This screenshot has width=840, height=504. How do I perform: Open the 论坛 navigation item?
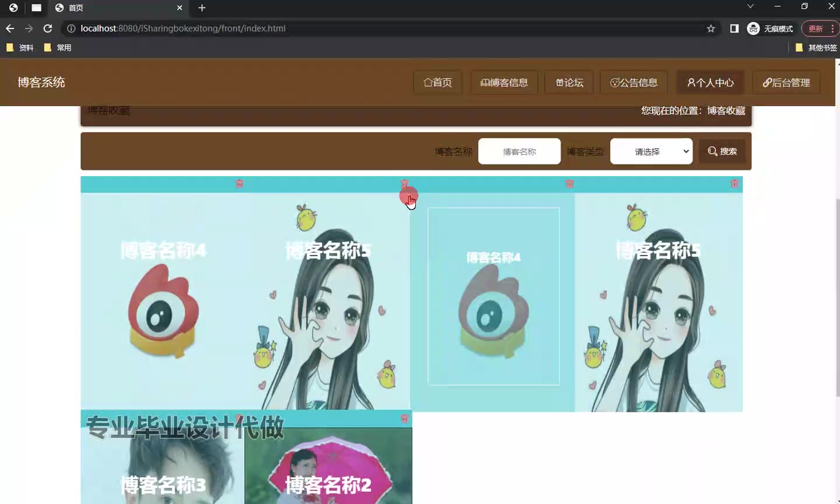pyautogui.click(x=569, y=82)
